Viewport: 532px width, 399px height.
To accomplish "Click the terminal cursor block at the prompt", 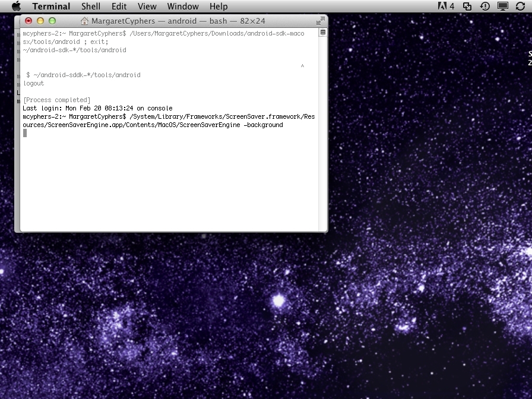I will pos(25,134).
